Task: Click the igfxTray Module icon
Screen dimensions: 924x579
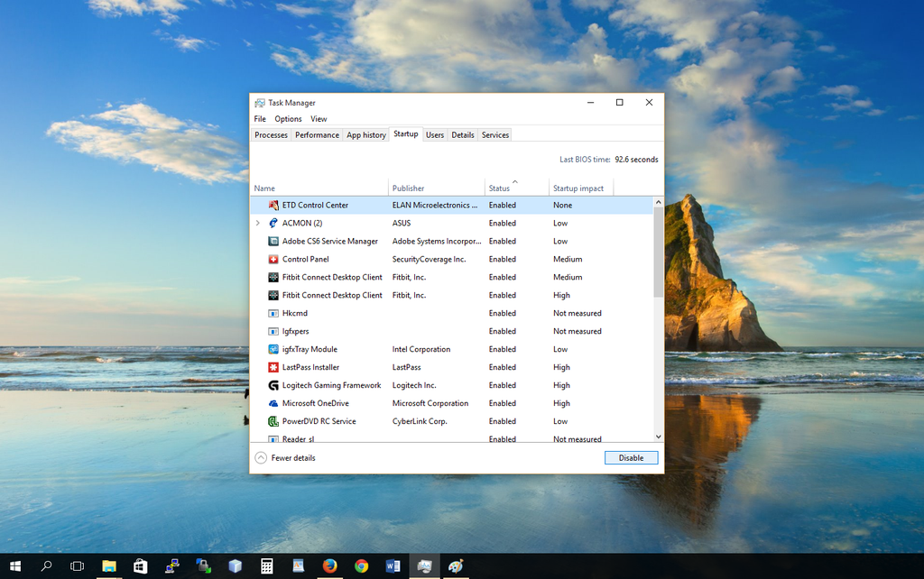Action: pyautogui.click(x=273, y=349)
